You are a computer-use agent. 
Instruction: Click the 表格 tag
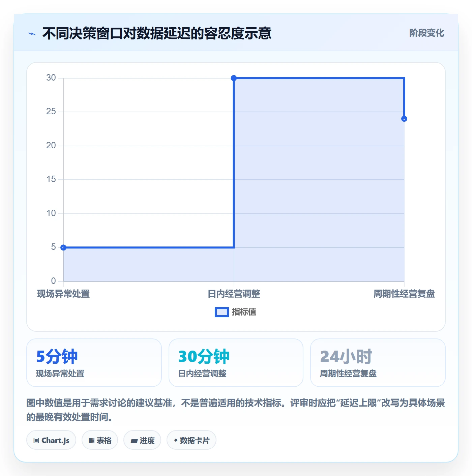(100, 440)
